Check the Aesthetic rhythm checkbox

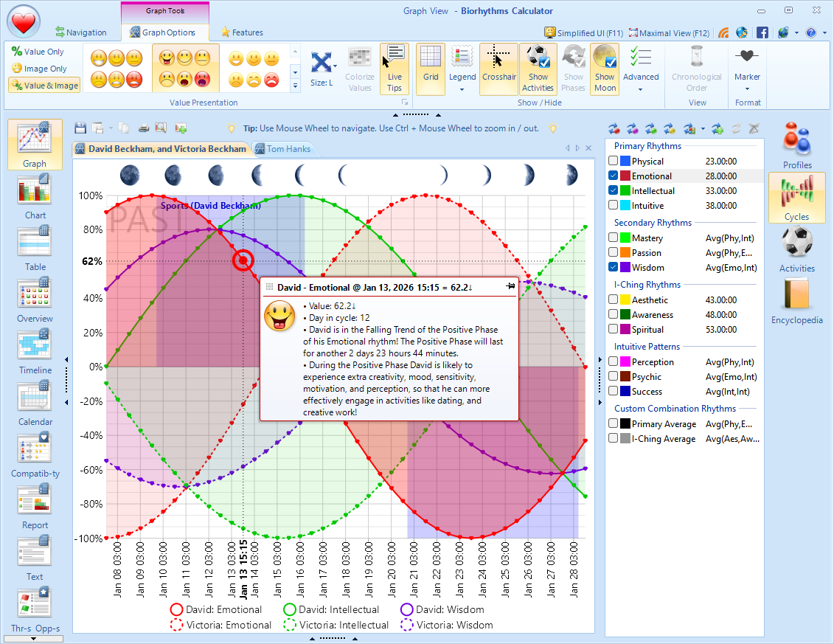(614, 300)
